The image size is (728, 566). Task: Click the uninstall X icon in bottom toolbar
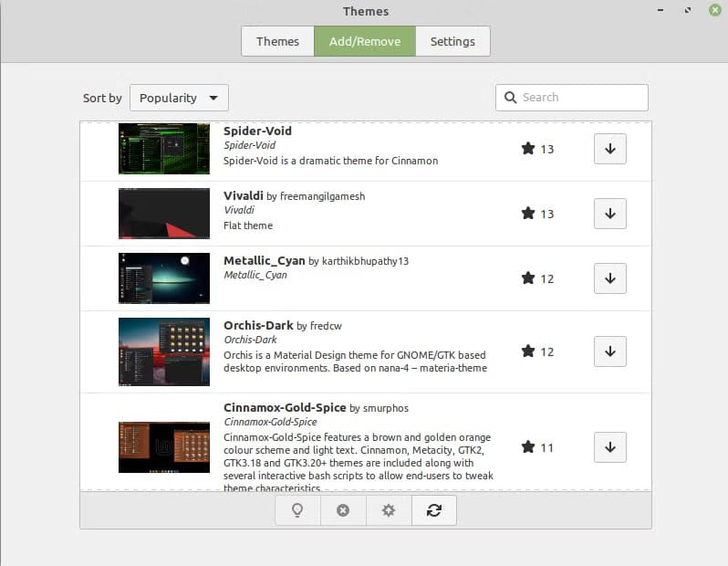click(343, 510)
